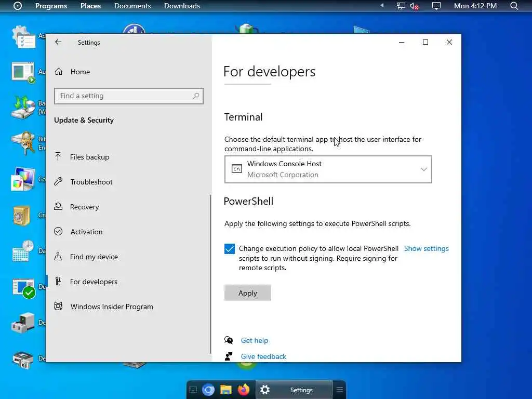Image resolution: width=532 pixels, height=399 pixels.
Task: Click the show desktop icon in the dock
Action: click(x=193, y=390)
